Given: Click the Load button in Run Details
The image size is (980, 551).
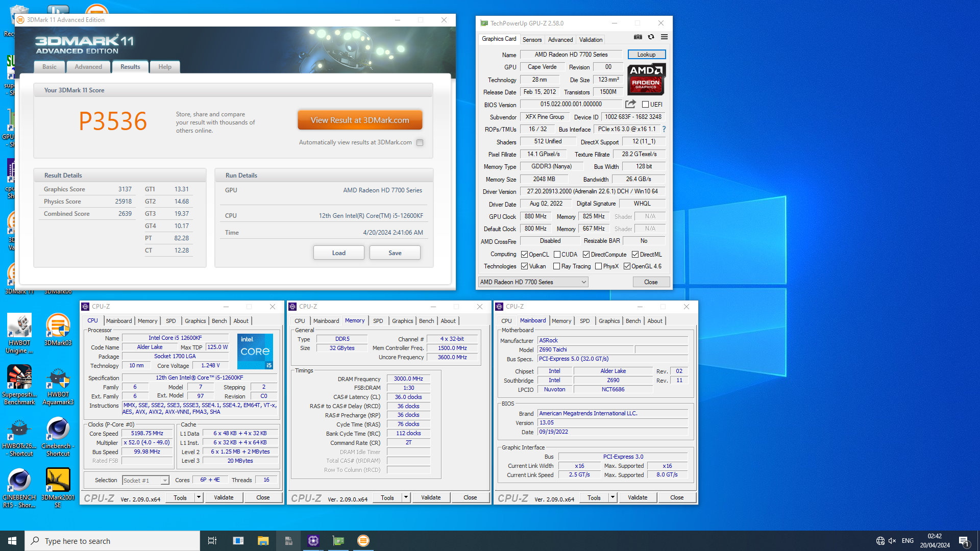Looking at the screenshot, I should pyautogui.click(x=339, y=253).
